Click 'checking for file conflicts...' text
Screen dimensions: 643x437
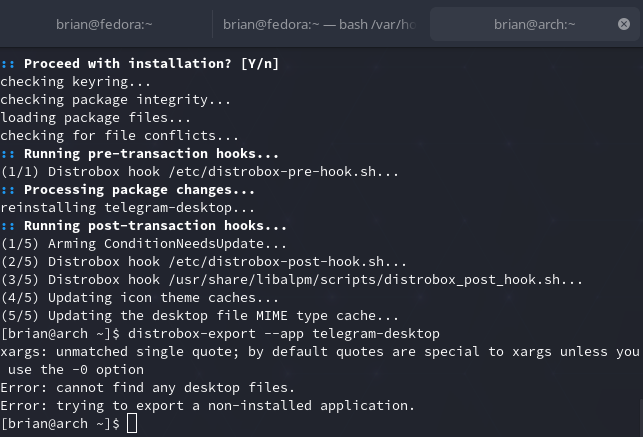[x=120, y=136]
